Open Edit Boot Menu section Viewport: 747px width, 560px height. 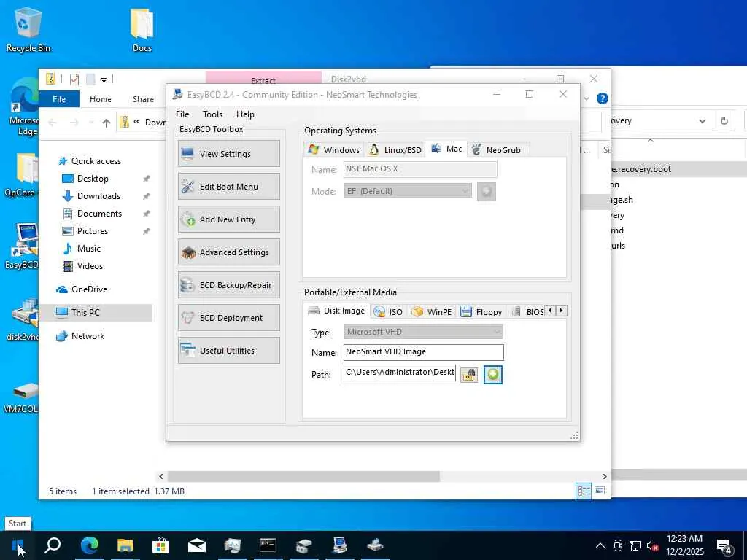tap(228, 187)
